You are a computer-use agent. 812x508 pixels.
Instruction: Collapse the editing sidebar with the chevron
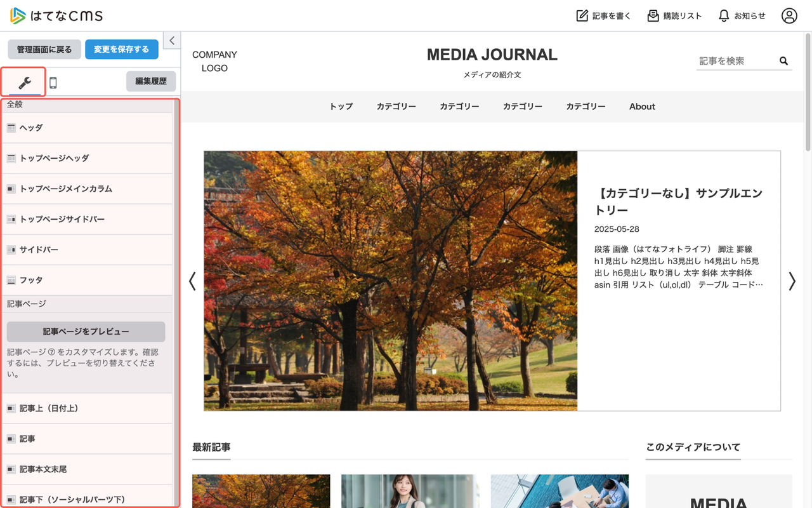(x=171, y=40)
